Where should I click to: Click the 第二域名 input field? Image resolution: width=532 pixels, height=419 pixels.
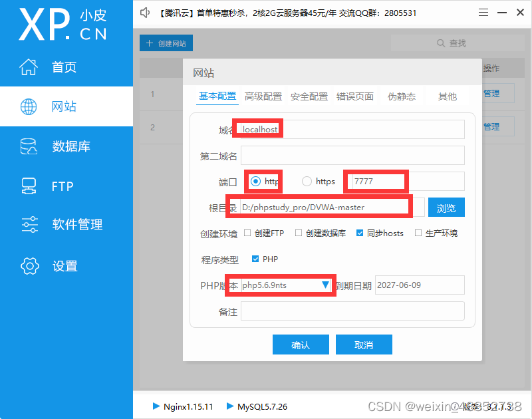[x=352, y=156]
